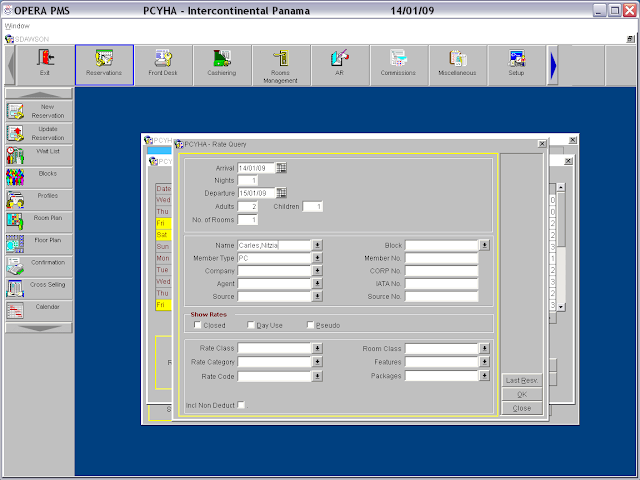
Task: Click the left arrow on main toolbar
Action: tap(11, 65)
